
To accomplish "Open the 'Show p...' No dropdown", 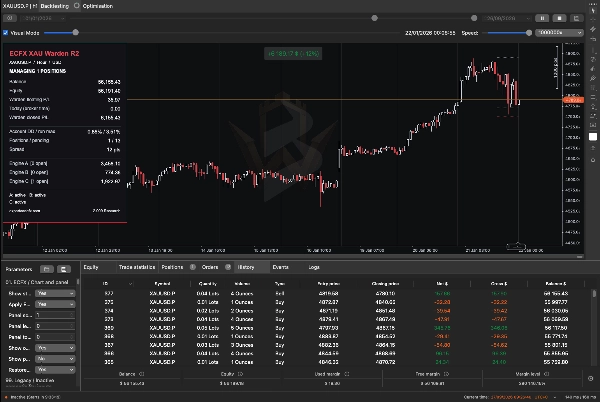I will [55, 359].
